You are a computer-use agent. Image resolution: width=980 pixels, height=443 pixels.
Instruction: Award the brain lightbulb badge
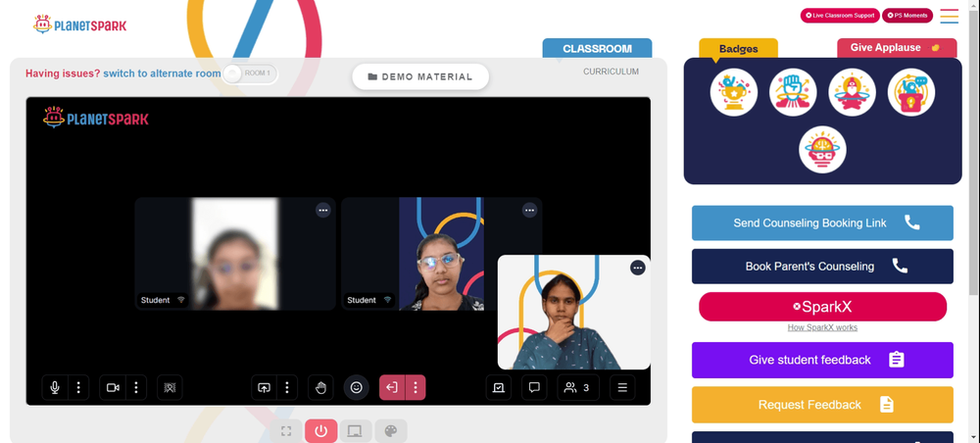coord(822,150)
